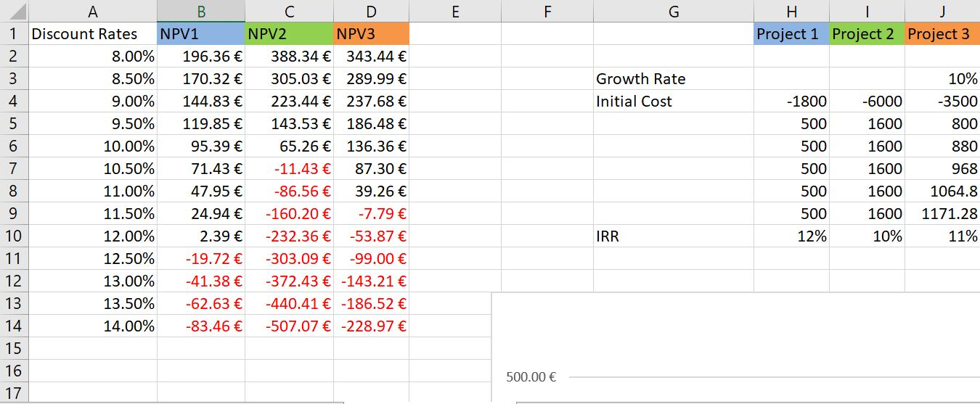Click the Project 1 header cell
980x404 pixels.
tap(791, 33)
